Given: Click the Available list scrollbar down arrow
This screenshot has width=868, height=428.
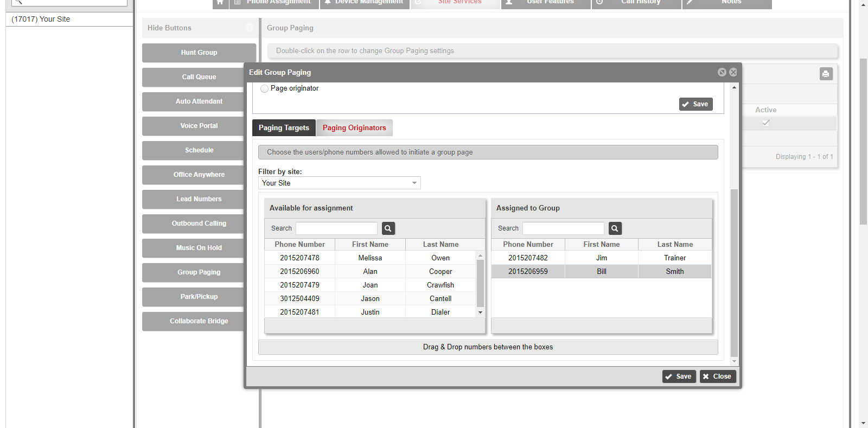Looking at the screenshot, I should (480, 312).
